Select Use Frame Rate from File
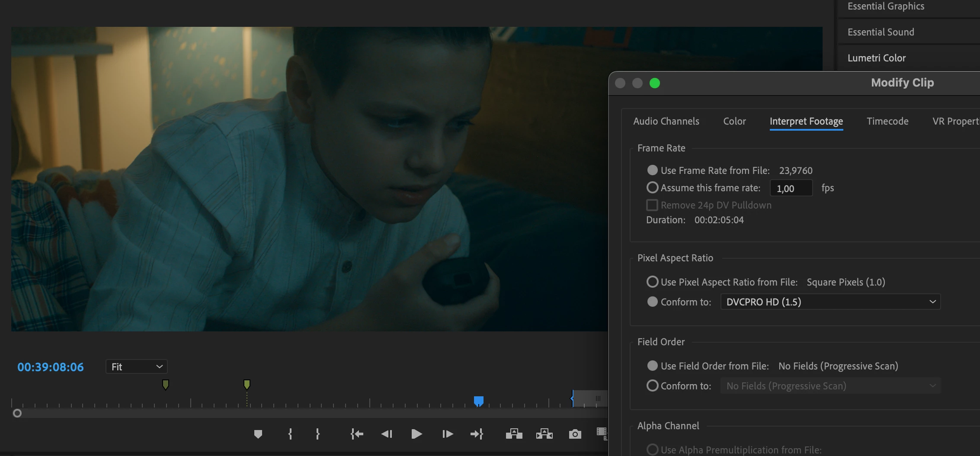Image resolution: width=980 pixels, height=456 pixels. pos(653,170)
